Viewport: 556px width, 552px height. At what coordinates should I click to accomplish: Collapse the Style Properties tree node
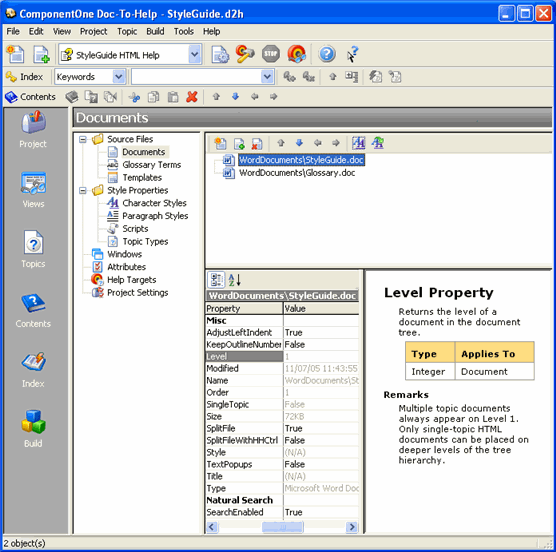pos(83,191)
